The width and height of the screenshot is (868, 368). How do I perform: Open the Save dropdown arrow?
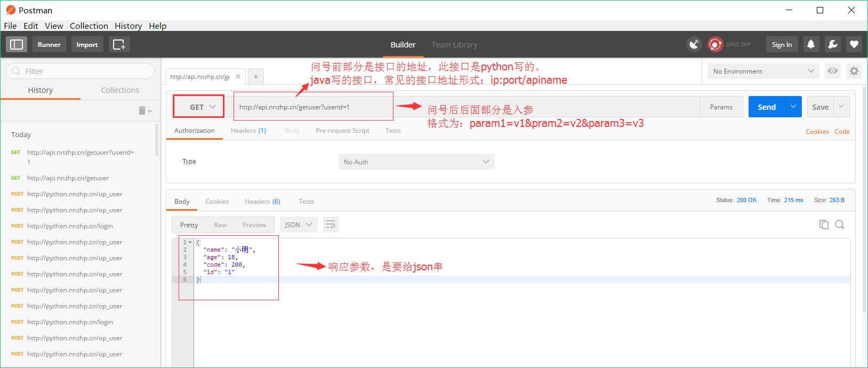coord(841,107)
